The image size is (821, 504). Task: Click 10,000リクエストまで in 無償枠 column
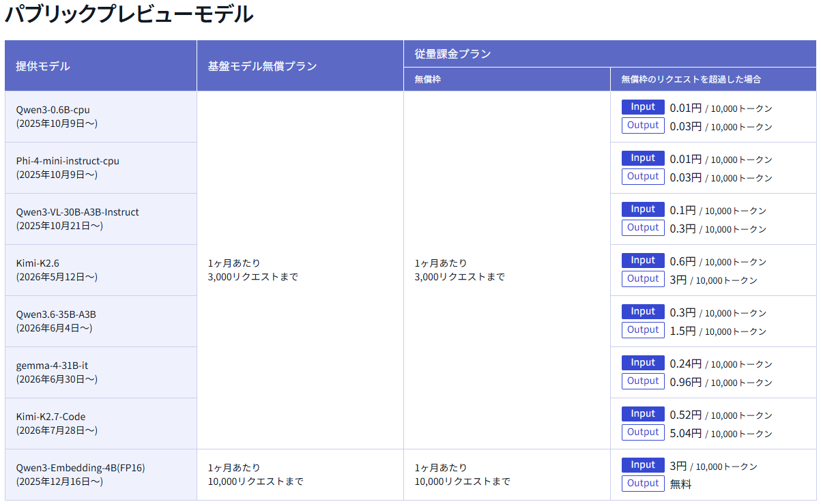pyautogui.click(x=462, y=481)
